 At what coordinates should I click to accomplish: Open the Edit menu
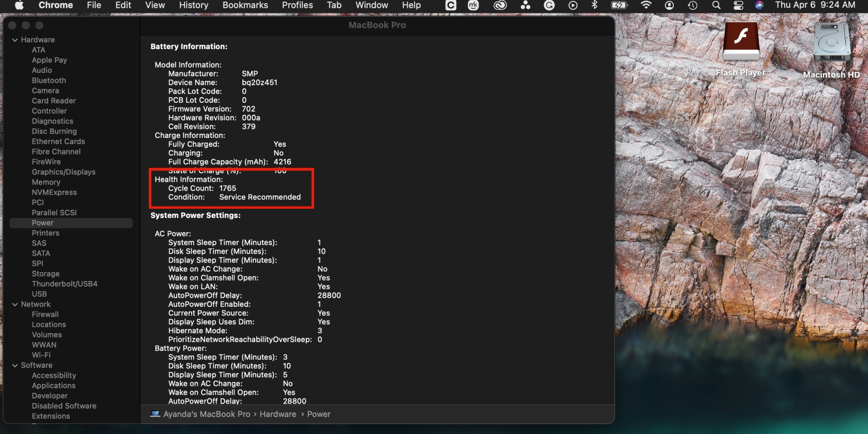point(123,5)
